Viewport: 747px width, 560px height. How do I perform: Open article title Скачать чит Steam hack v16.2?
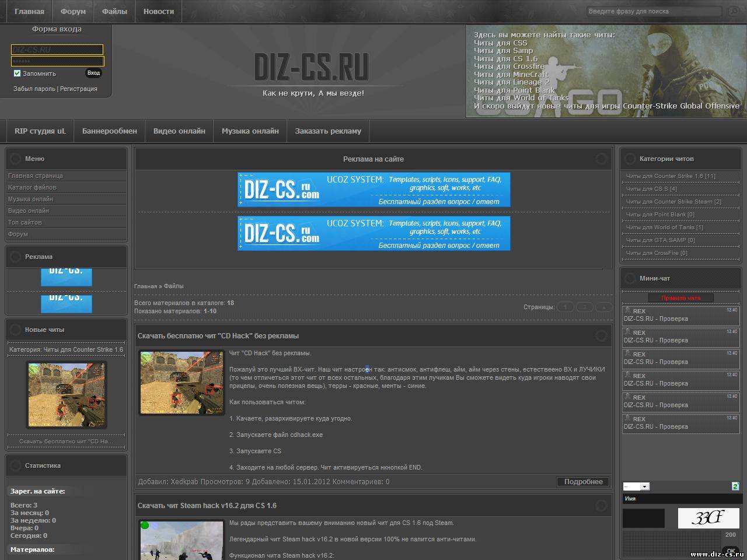[207, 505]
